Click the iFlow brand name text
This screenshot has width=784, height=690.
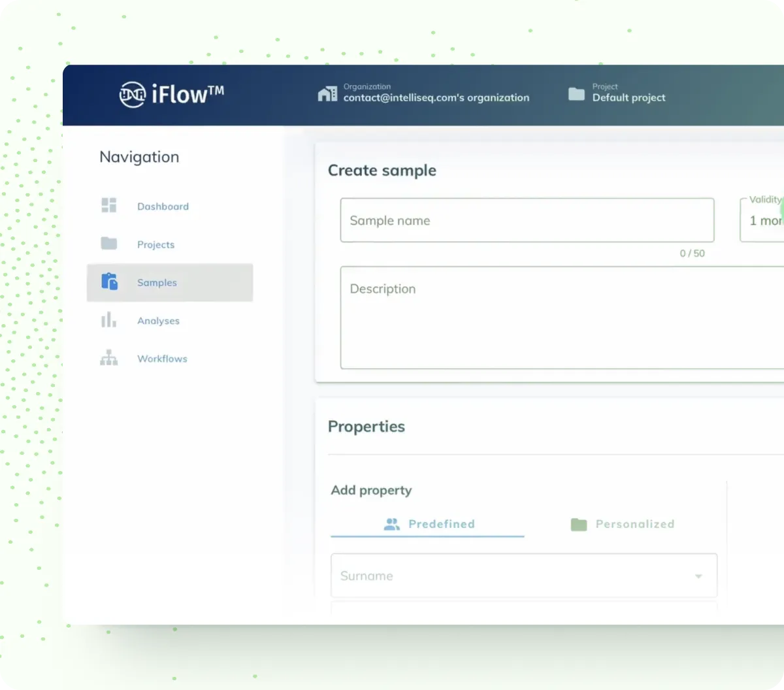pyautogui.click(x=188, y=95)
